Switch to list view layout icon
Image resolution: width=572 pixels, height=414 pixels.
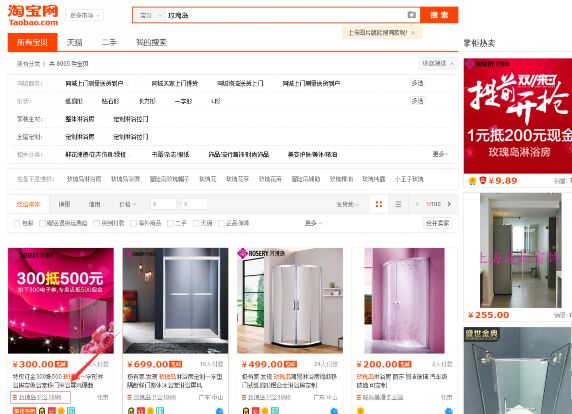click(x=398, y=204)
